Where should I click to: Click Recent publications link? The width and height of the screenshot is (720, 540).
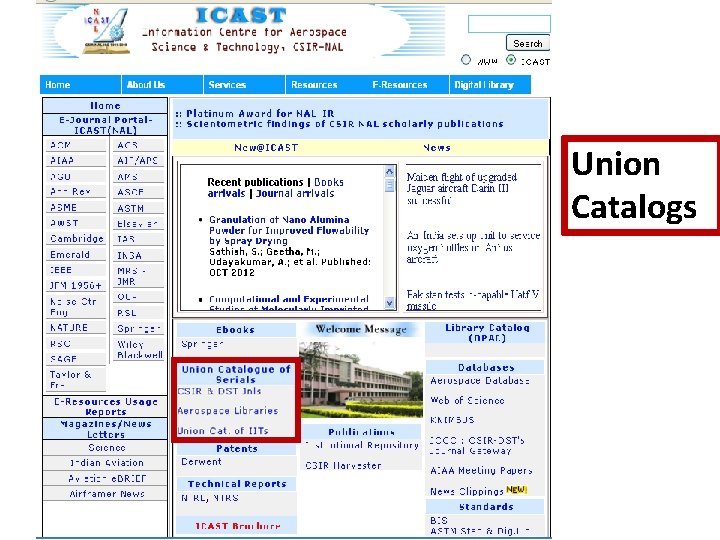255,182
